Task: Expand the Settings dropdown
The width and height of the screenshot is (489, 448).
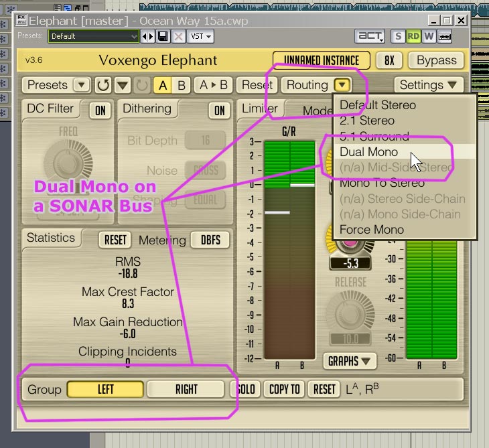Action: pyautogui.click(x=429, y=85)
